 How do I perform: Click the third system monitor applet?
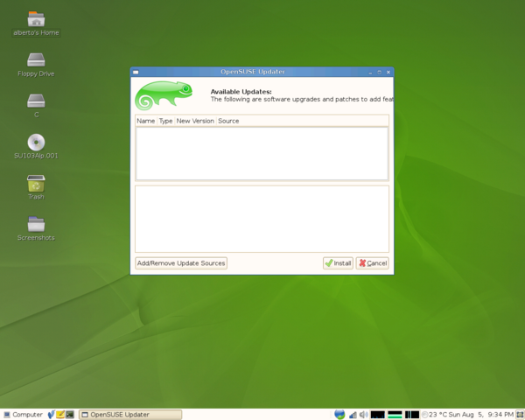pos(412,415)
